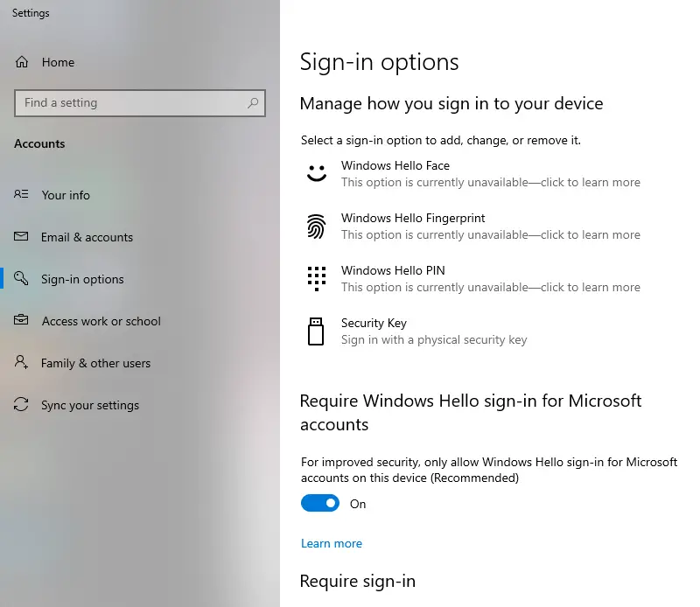This screenshot has height=607, width=700.
Task: Click 'Require Windows Hello sign-in for Microsoft accounts' heading
Action: 471,413
